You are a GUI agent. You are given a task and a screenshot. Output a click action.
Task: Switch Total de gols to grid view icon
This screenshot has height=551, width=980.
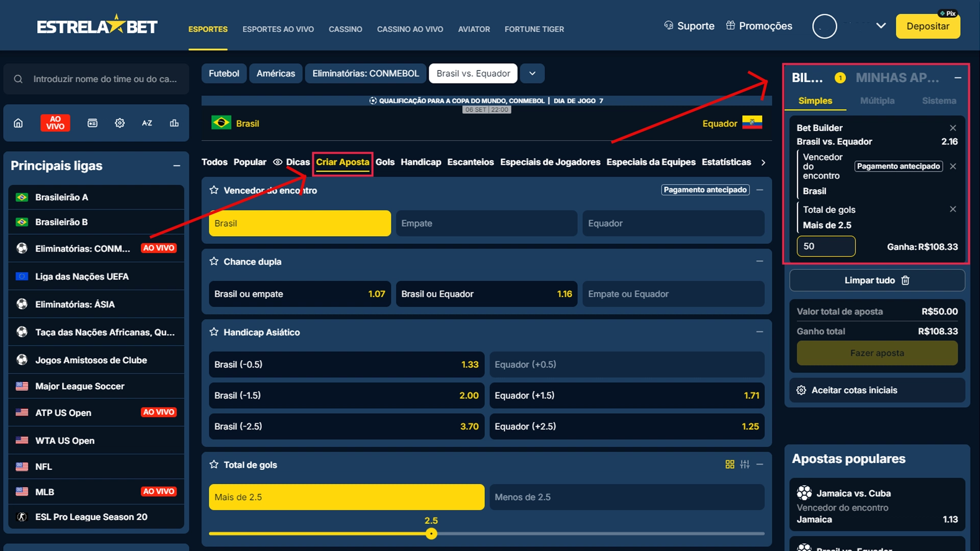tap(730, 464)
